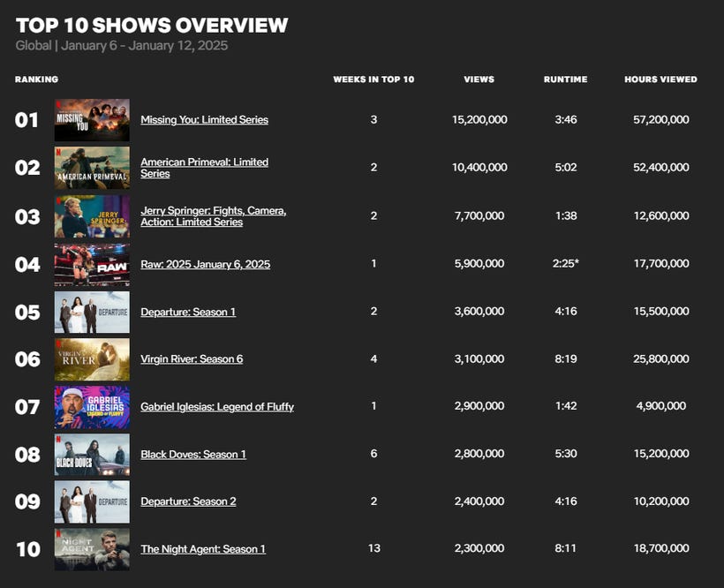This screenshot has width=724, height=588.
Task: Select the 2,900,000 views value
Action: 479,406
